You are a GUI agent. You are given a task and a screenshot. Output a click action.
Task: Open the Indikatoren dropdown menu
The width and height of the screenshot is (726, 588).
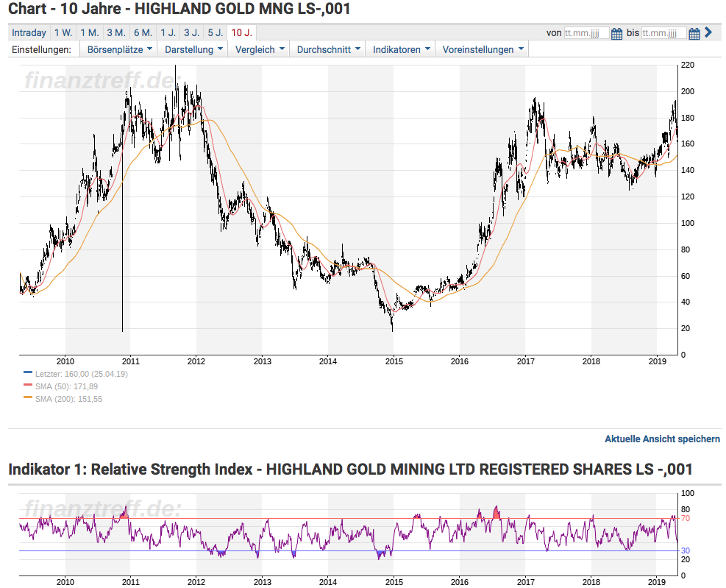coord(401,49)
